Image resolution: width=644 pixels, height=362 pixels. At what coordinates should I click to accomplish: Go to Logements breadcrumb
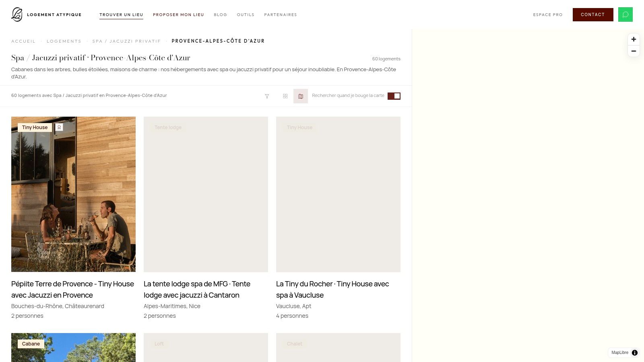pyautogui.click(x=64, y=41)
